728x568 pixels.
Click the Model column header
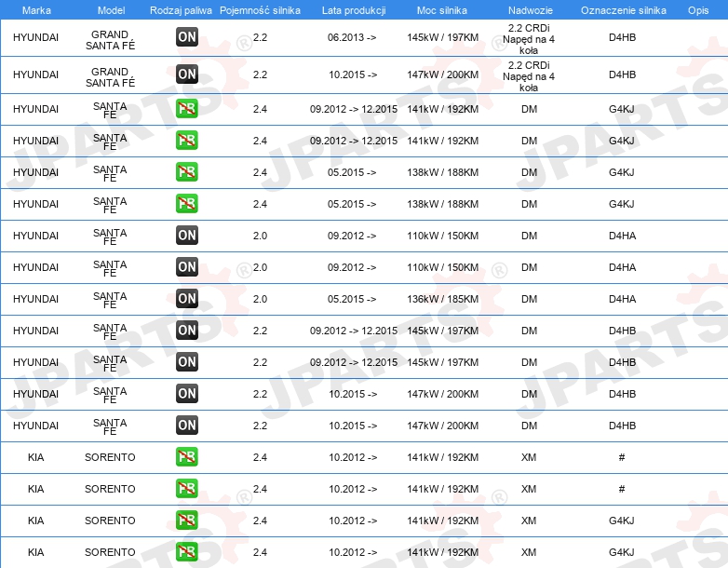tap(111, 10)
